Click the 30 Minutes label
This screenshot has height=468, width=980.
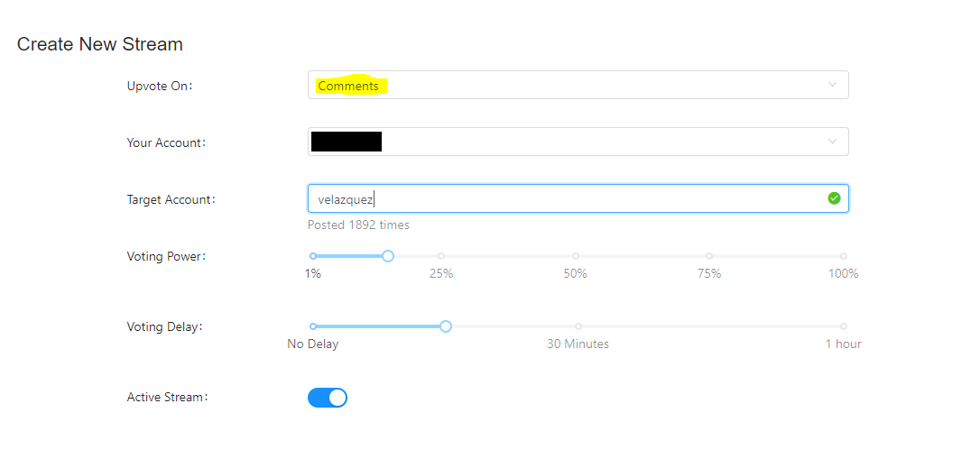point(578,344)
